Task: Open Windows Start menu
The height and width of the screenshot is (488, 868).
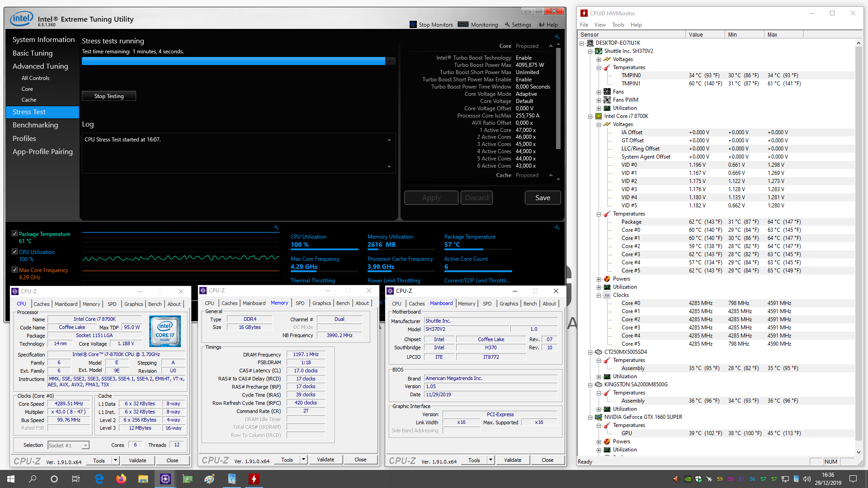Action: [x=11, y=479]
